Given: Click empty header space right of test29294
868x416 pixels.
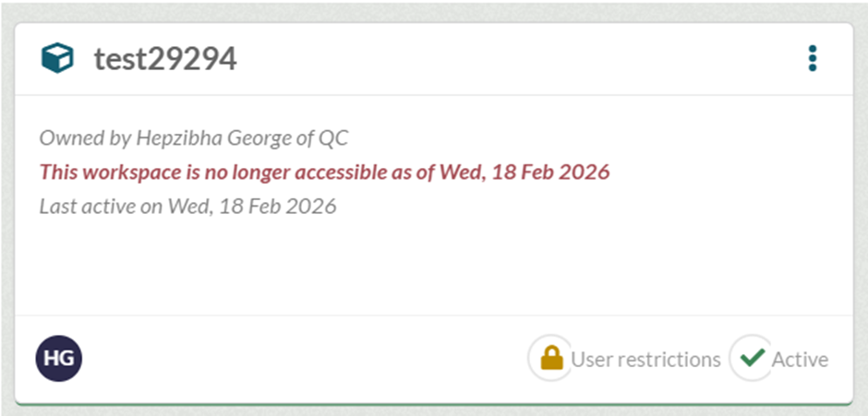Looking at the screenshot, I should tap(517, 59).
